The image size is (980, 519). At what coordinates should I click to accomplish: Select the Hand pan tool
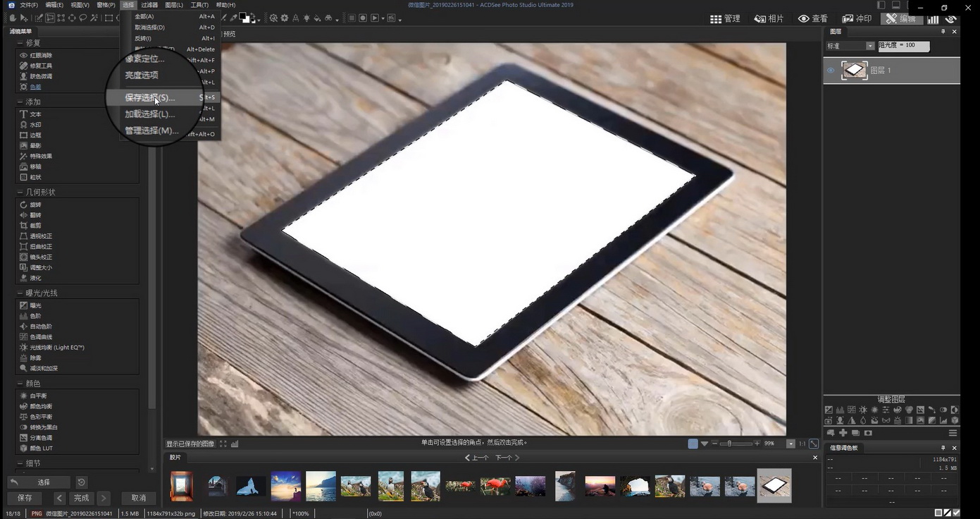point(12,18)
